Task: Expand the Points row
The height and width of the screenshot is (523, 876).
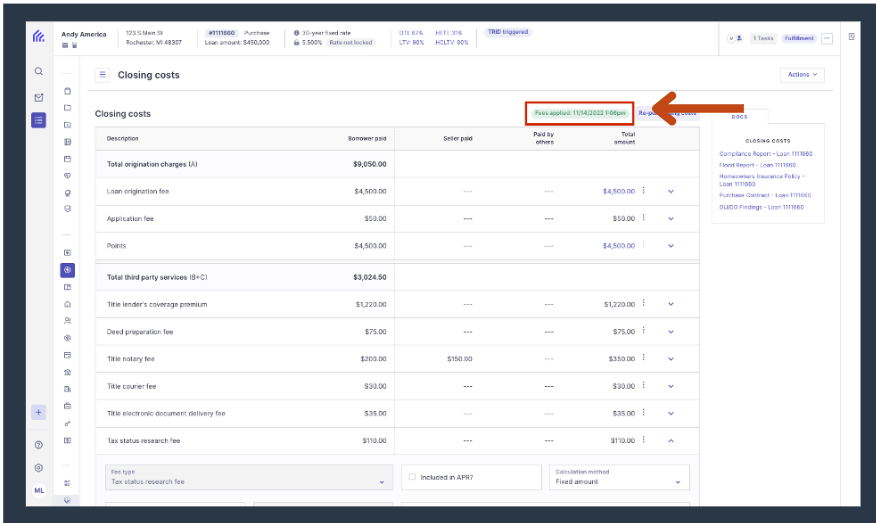Action: coord(671,246)
